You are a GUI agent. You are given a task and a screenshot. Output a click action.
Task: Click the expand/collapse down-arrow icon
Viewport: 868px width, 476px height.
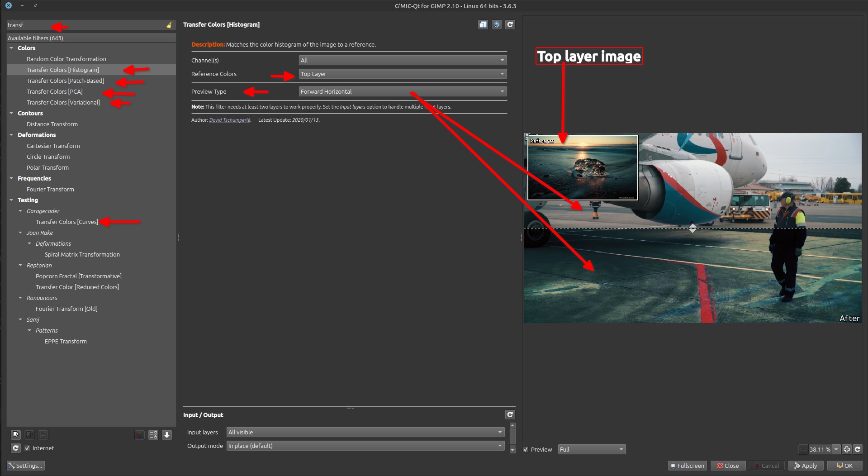point(167,435)
